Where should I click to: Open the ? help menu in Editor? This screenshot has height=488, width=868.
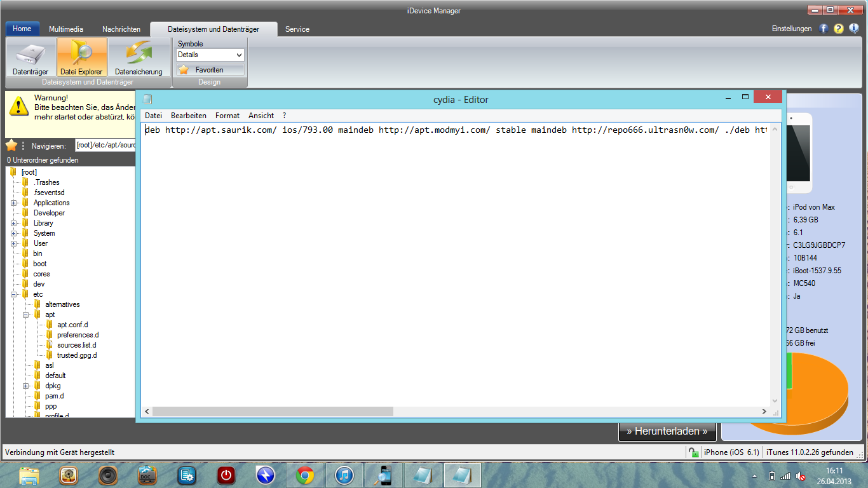[x=285, y=116]
